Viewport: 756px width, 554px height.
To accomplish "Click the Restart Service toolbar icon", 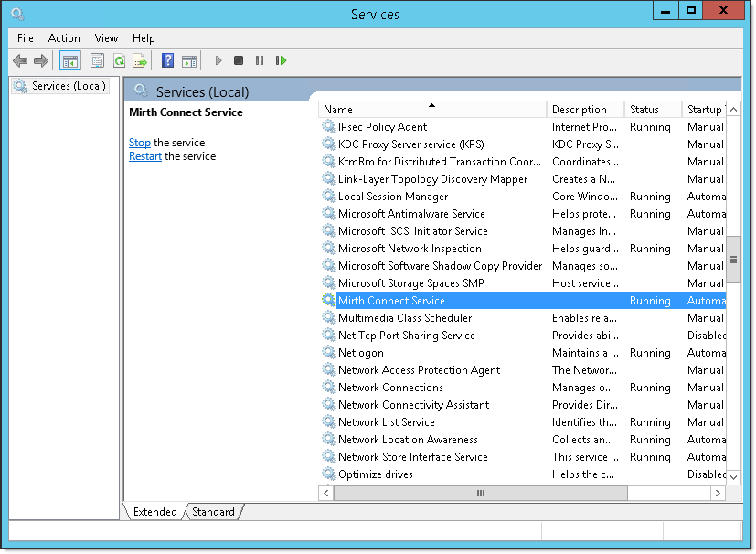I will tap(281, 60).
